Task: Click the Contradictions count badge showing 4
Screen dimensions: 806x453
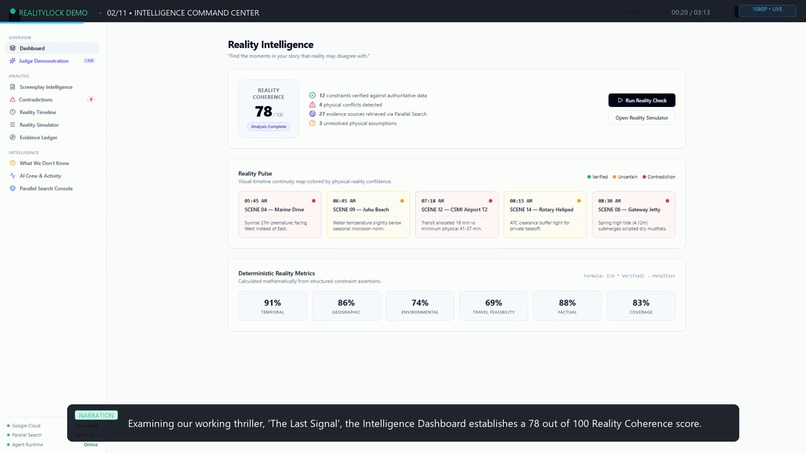Action: [91, 99]
